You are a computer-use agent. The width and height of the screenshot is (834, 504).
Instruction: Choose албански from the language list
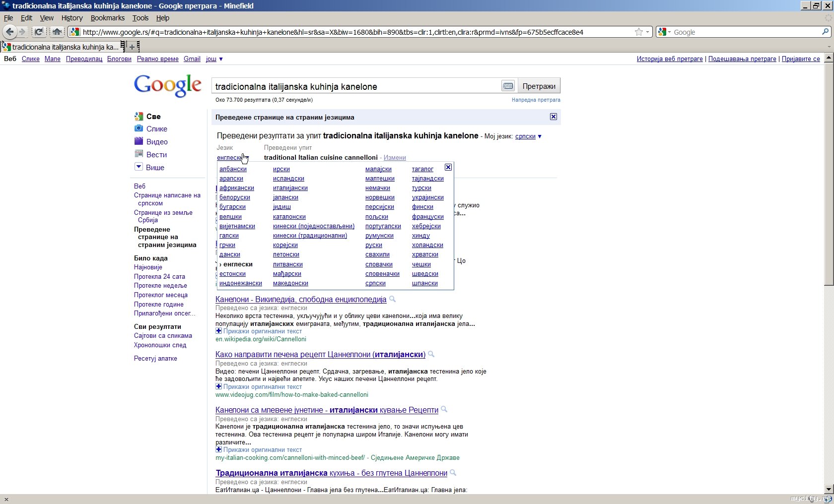pyautogui.click(x=233, y=169)
